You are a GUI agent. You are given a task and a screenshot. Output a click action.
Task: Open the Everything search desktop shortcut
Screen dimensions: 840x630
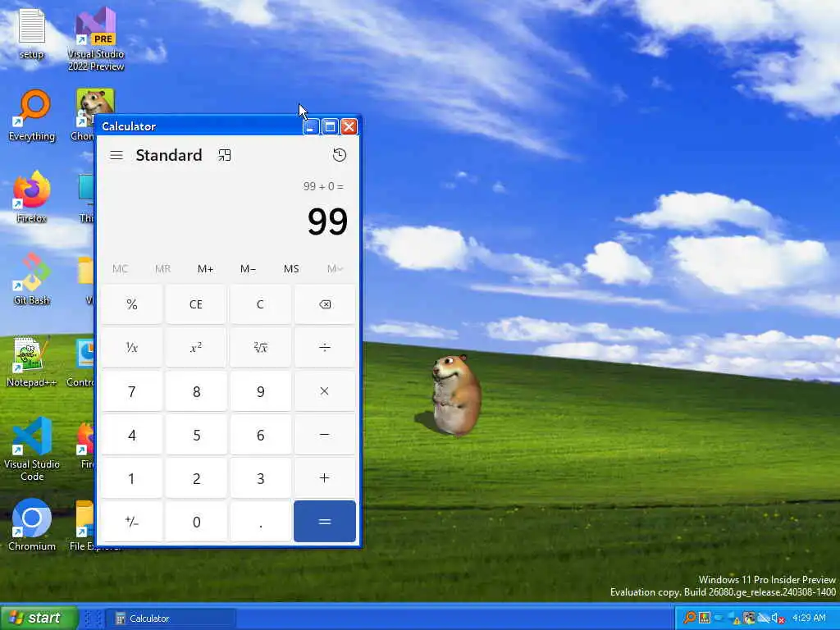[x=32, y=116]
